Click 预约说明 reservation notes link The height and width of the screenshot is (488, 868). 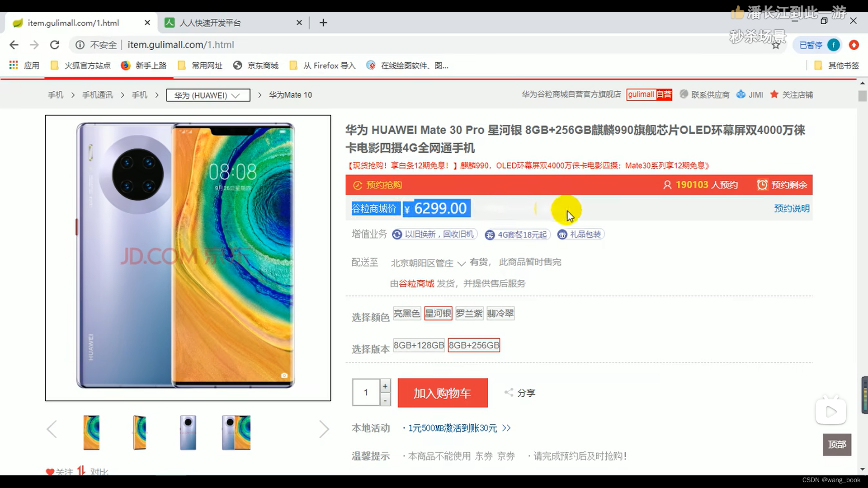792,208
